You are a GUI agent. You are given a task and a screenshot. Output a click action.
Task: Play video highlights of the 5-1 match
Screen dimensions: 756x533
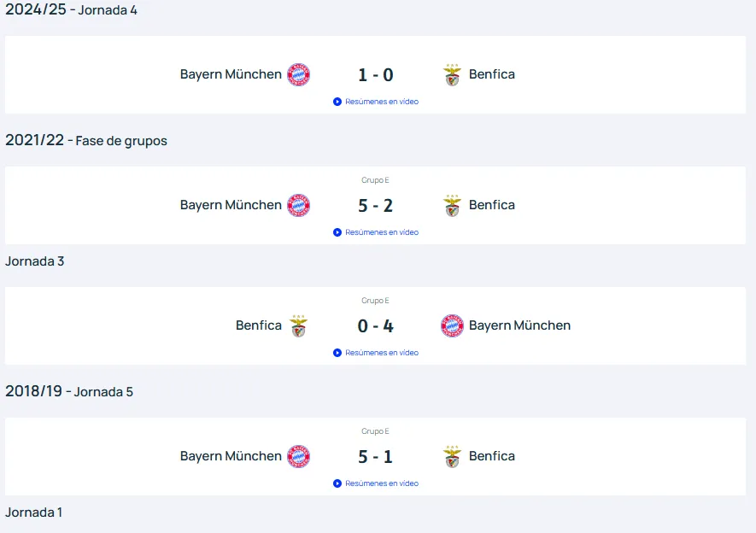pyautogui.click(x=377, y=483)
